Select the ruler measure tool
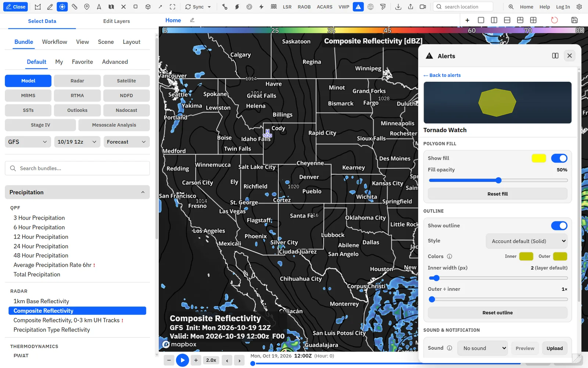Viewport: 588px width, 368px height. (75, 7)
